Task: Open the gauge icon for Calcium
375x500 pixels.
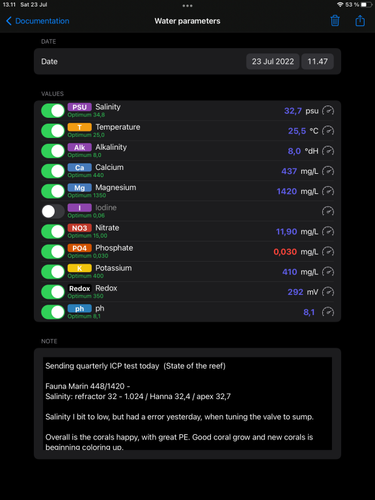Action: (x=328, y=171)
